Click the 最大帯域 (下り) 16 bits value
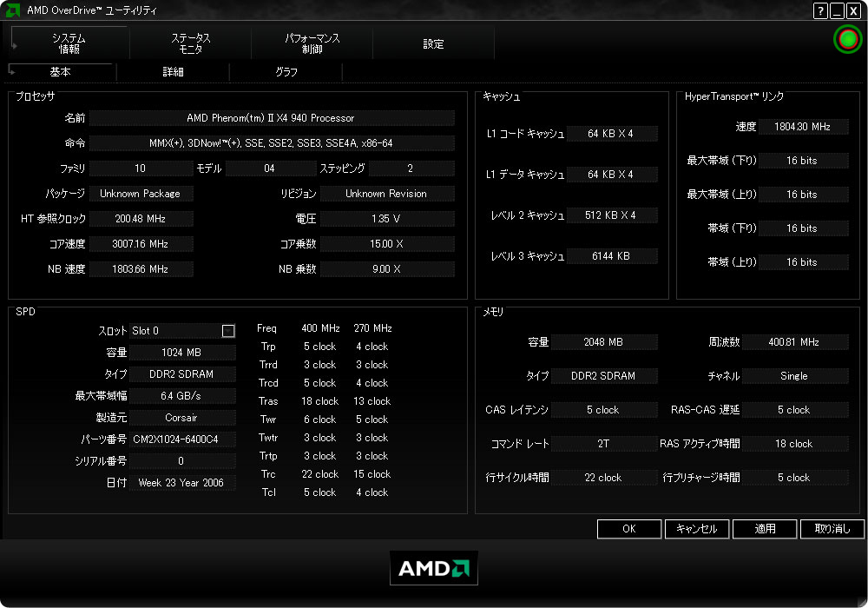Image resolution: width=868 pixels, height=608 pixels. (x=803, y=161)
